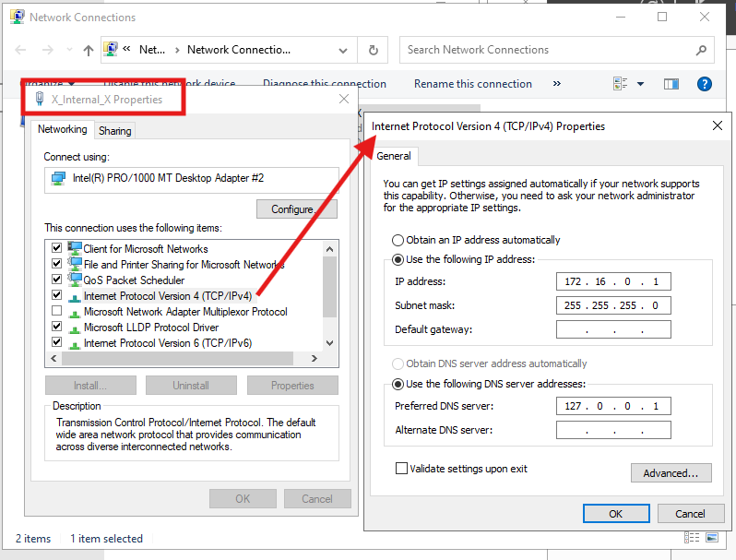Click the Default gateway field
Screen dimensions: 736x560
click(613, 329)
